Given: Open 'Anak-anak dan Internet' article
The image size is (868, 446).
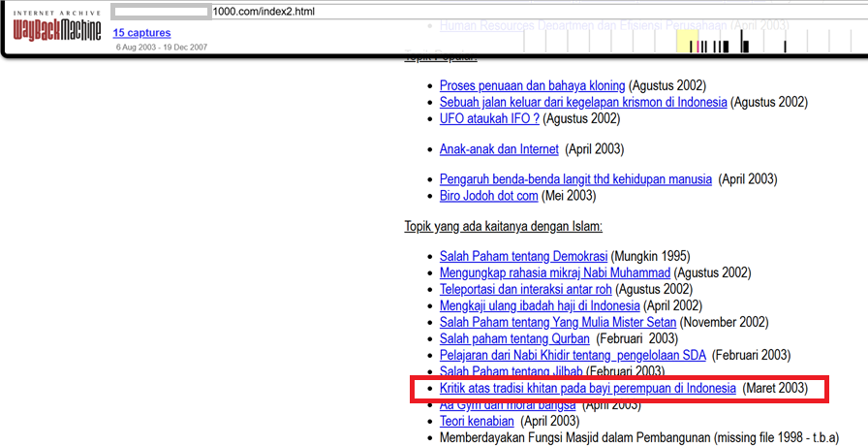Looking at the screenshot, I should (x=499, y=149).
